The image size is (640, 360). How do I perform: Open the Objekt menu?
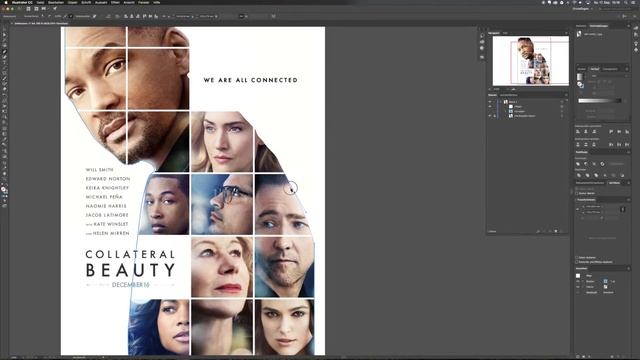73,2
